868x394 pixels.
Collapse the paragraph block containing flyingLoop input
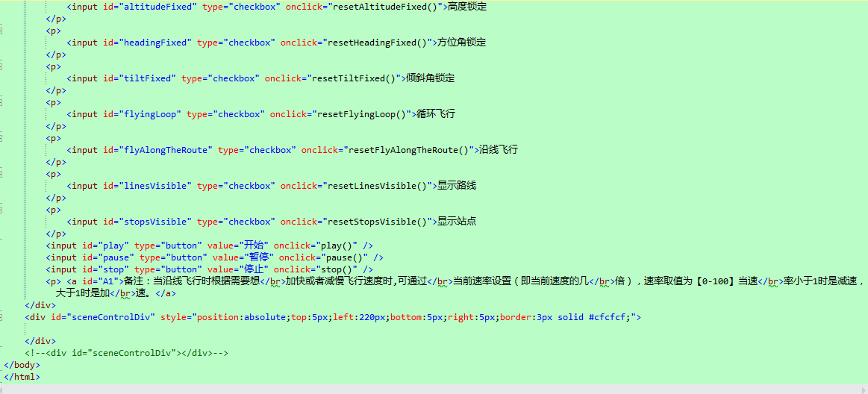1,103
